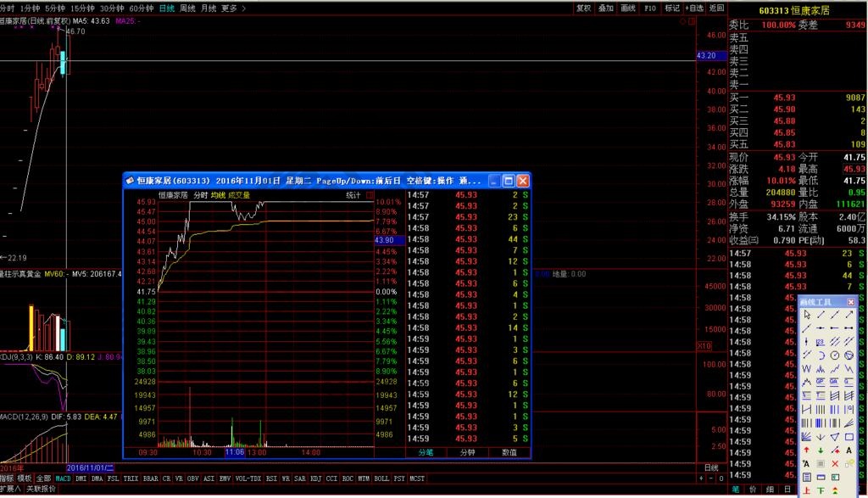Open the F10 company info
The height and width of the screenshot is (498, 868).
[650, 8]
